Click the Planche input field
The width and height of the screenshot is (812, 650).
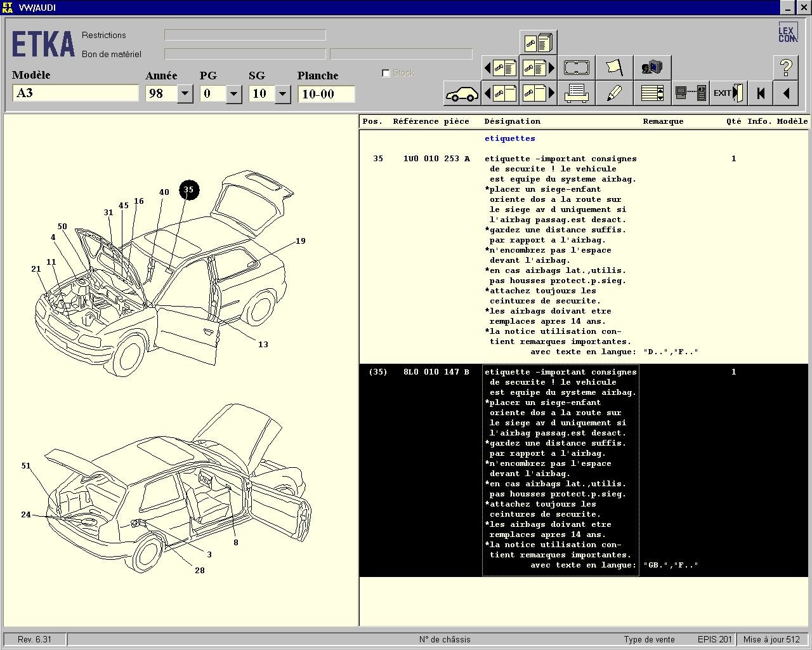click(326, 94)
